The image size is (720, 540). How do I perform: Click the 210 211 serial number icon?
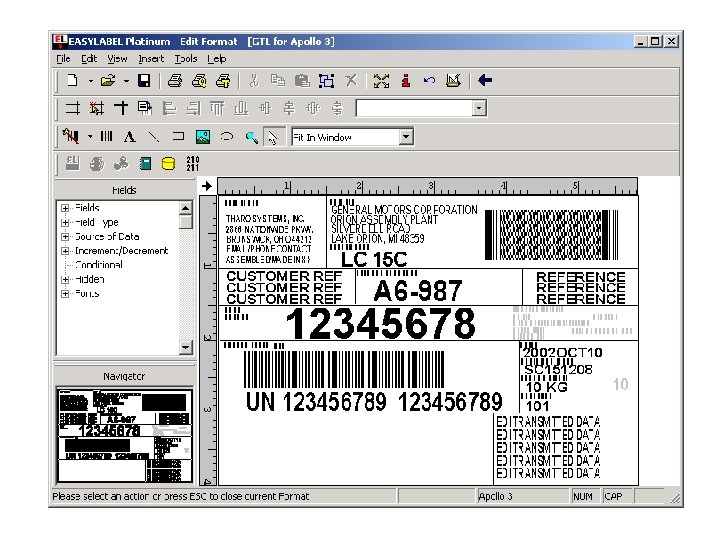[x=193, y=163]
